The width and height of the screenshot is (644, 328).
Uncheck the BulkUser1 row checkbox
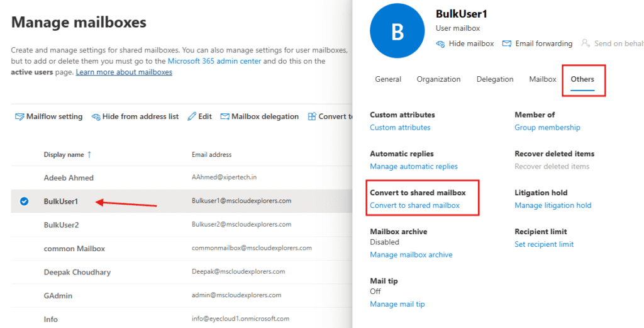click(x=24, y=201)
